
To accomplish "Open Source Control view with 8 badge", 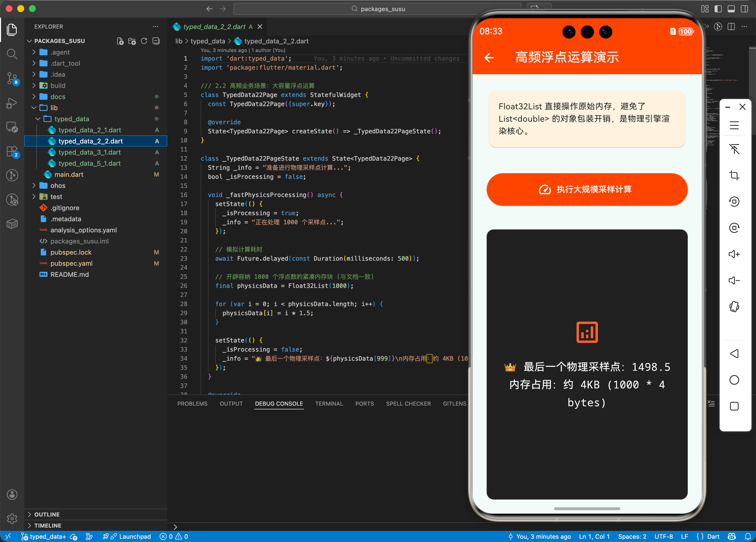I will tap(12, 79).
